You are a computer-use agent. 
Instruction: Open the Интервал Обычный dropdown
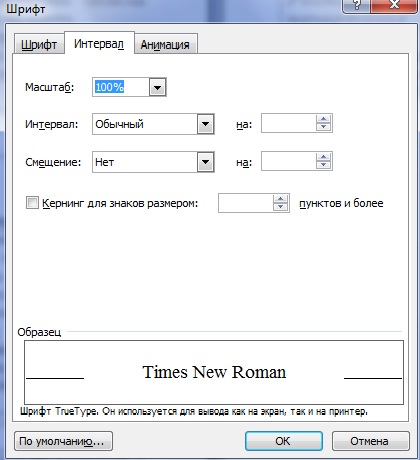click(x=205, y=124)
